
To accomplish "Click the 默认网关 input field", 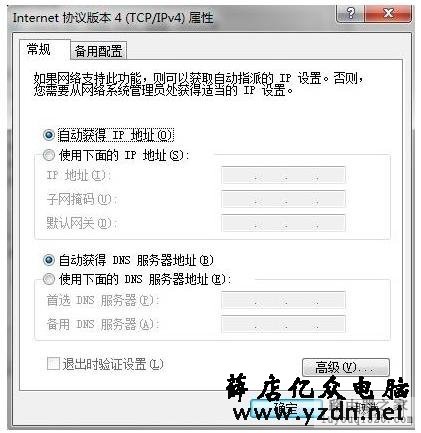I will pyautogui.click(x=283, y=223).
